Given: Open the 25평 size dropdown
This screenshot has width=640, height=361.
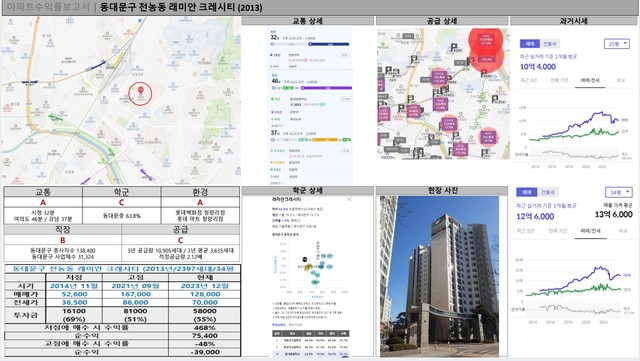Looking at the screenshot, I should [617, 44].
